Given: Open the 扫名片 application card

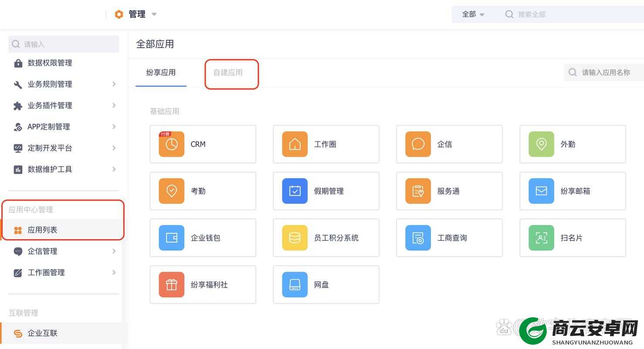Looking at the screenshot, I should pos(573,238).
